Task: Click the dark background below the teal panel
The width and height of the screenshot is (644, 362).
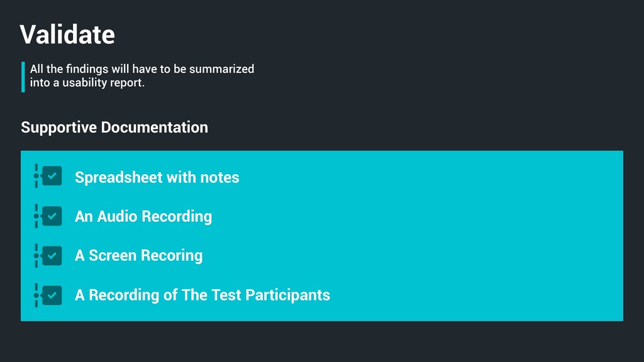Action: pyautogui.click(x=322, y=342)
